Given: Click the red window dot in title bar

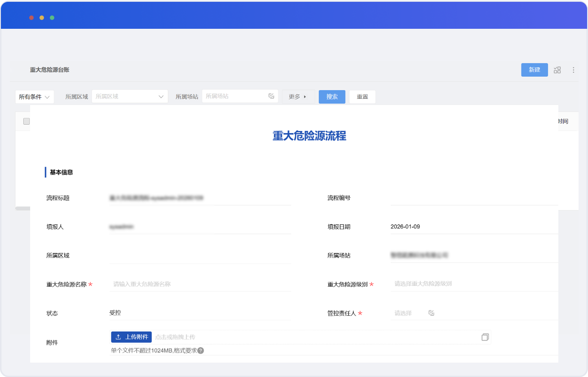Looking at the screenshot, I should point(31,18).
